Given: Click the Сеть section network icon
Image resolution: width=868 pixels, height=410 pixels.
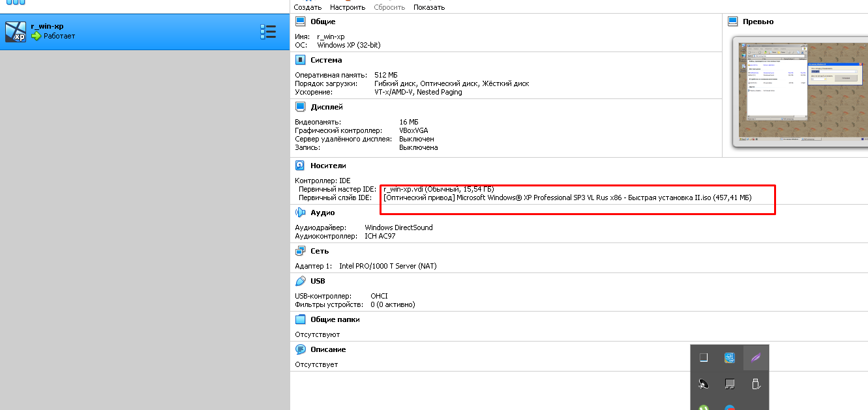Looking at the screenshot, I should click(x=300, y=251).
